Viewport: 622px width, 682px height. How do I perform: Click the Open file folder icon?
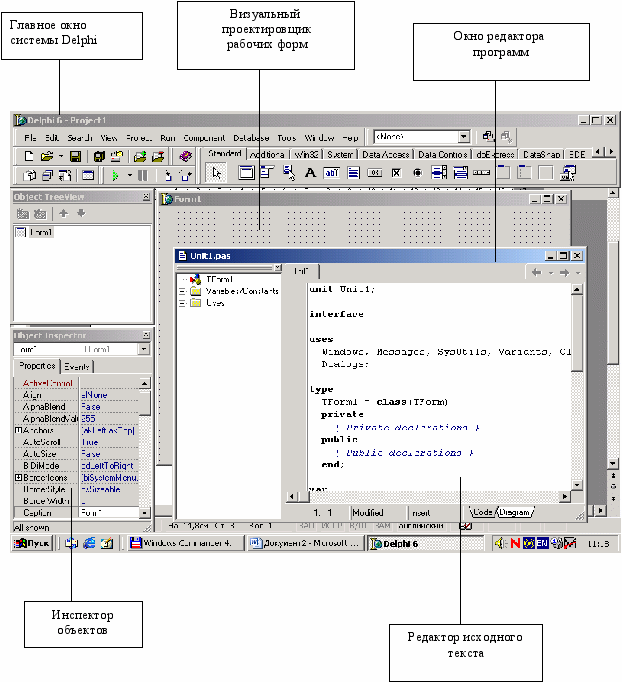click(x=47, y=156)
